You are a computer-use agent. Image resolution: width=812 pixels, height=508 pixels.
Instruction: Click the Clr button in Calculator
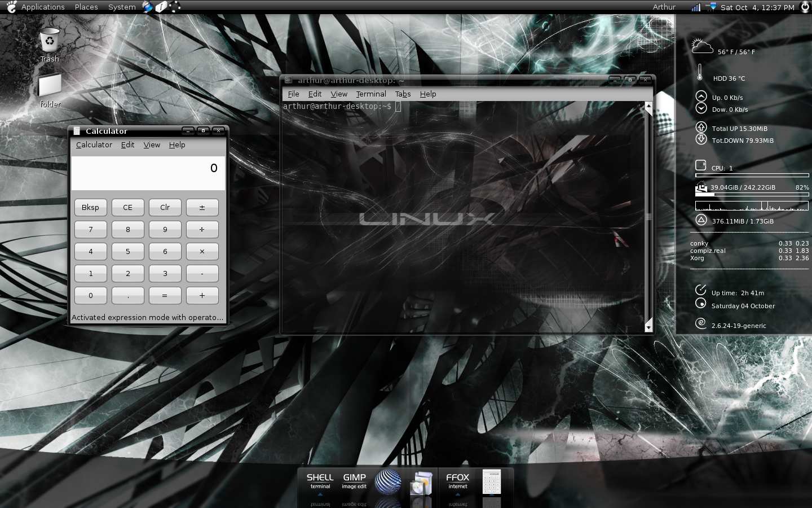[x=165, y=207]
